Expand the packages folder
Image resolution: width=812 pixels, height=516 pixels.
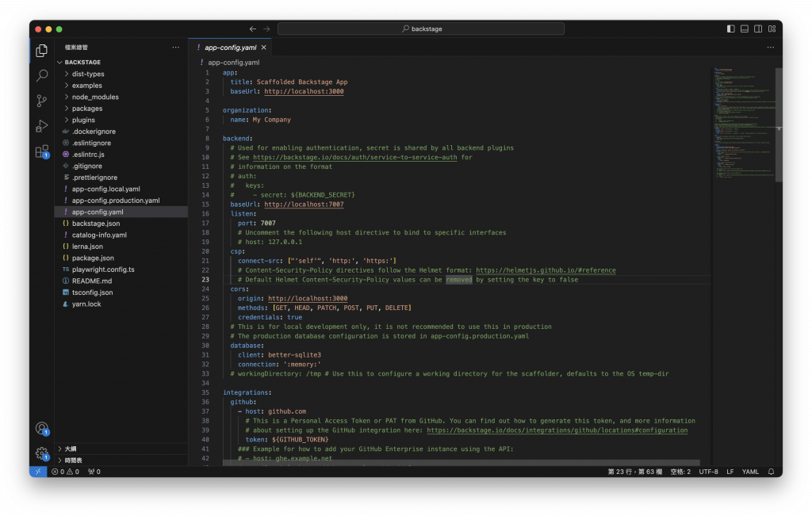[x=121, y=108]
